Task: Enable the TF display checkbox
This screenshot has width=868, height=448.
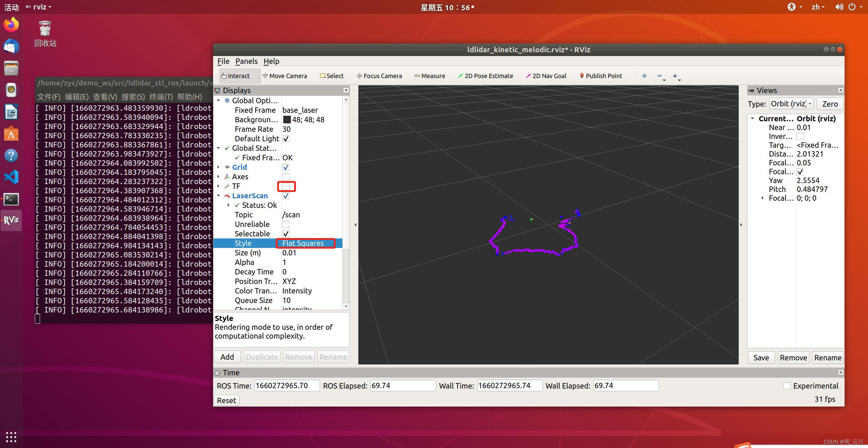Action: tap(286, 186)
